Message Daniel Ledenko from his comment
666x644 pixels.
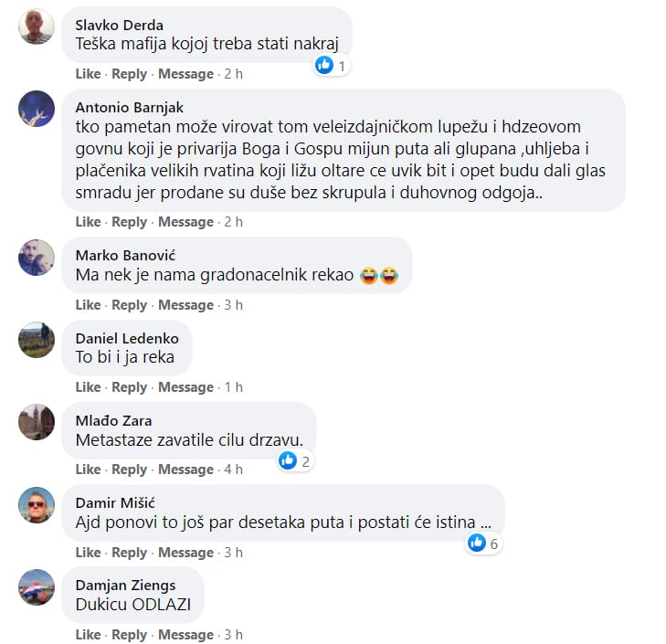click(x=185, y=387)
